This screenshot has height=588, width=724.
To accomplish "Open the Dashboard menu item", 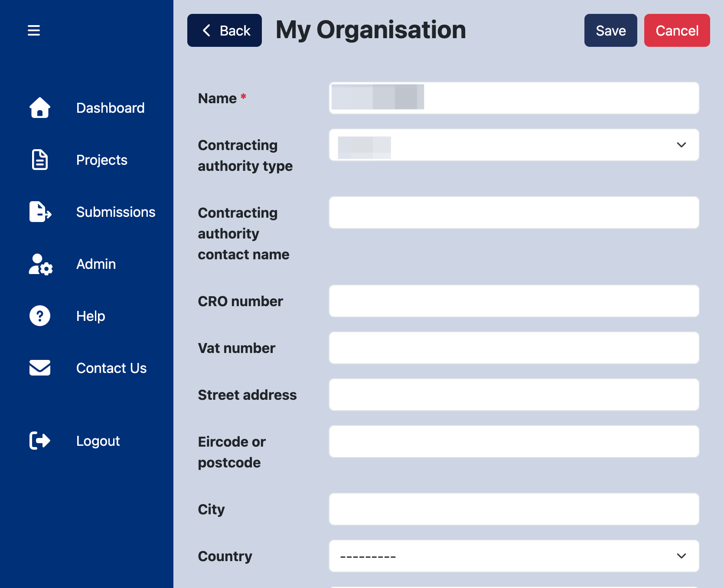I will (111, 108).
